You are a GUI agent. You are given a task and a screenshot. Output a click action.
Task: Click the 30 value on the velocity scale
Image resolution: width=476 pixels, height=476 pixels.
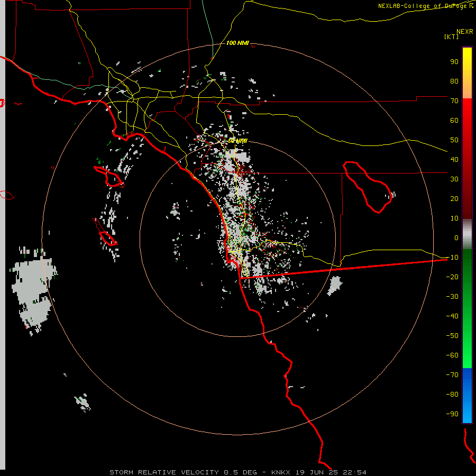coord(454,179)
